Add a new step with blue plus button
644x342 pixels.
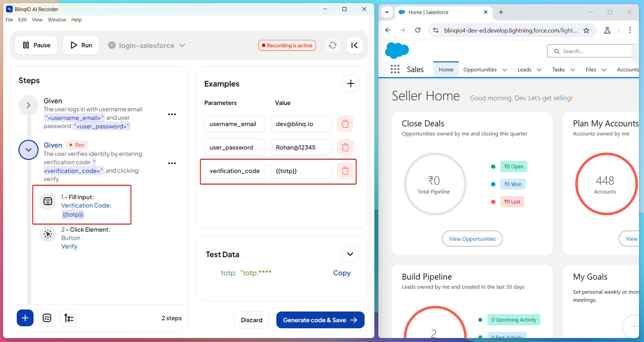(x=25, y=318)
